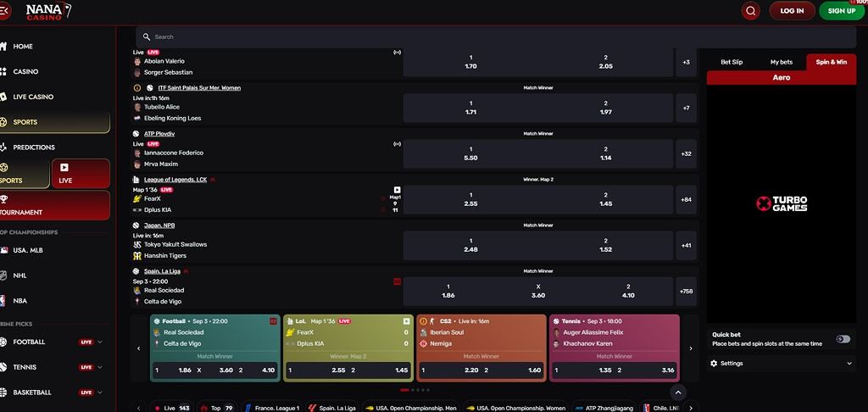Select USA. MLB championship
Screen dimensions: 868x412
click(28, 250)
